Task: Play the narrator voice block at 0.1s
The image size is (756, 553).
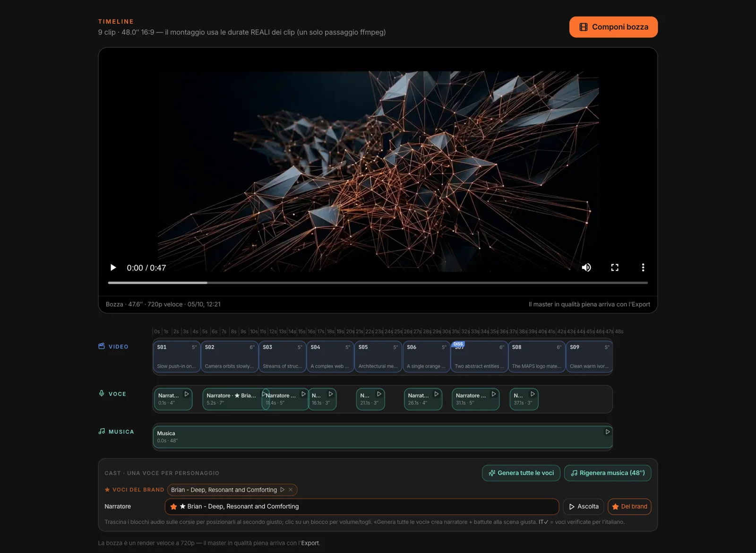Action: (x=187, y=394)
